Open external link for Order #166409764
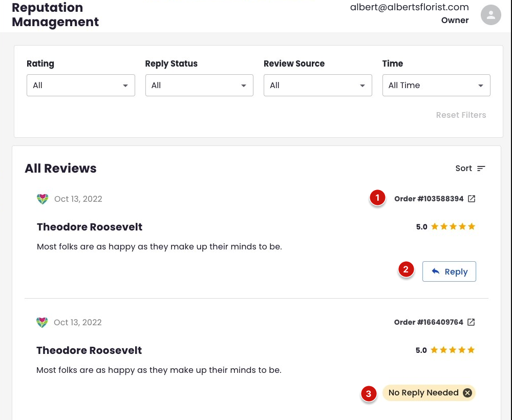This screenshot has width=512, height=420. (471, 322)
